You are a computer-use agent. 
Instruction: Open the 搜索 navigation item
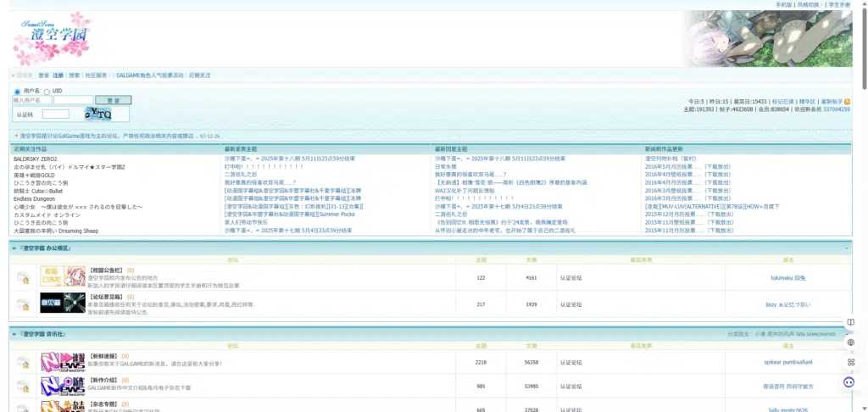pos(74,75)
